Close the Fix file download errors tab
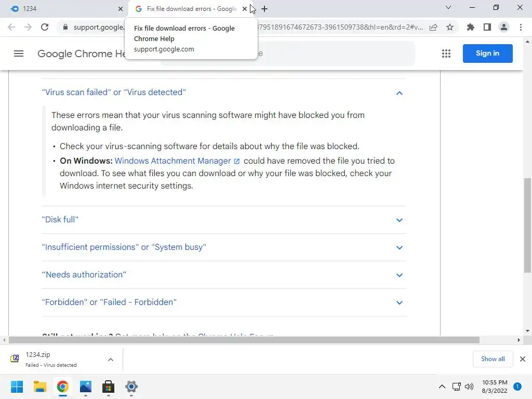The height and width of the screenshot is (399, 532). click(245, 9)
